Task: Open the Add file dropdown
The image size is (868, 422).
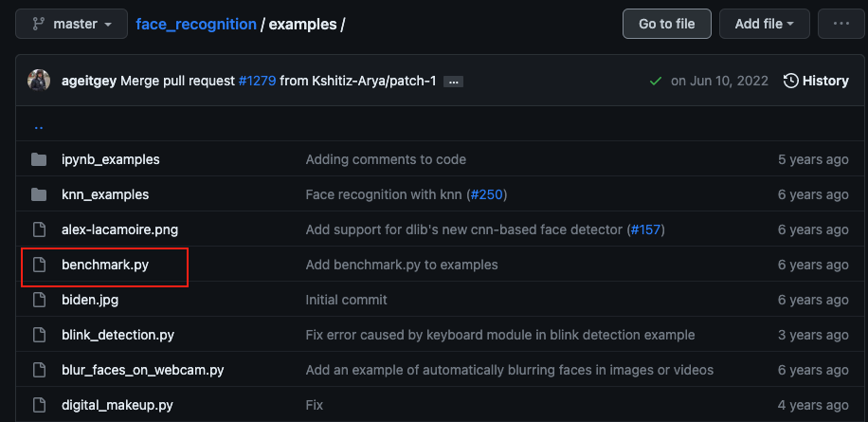Action: tap(764, 24)
